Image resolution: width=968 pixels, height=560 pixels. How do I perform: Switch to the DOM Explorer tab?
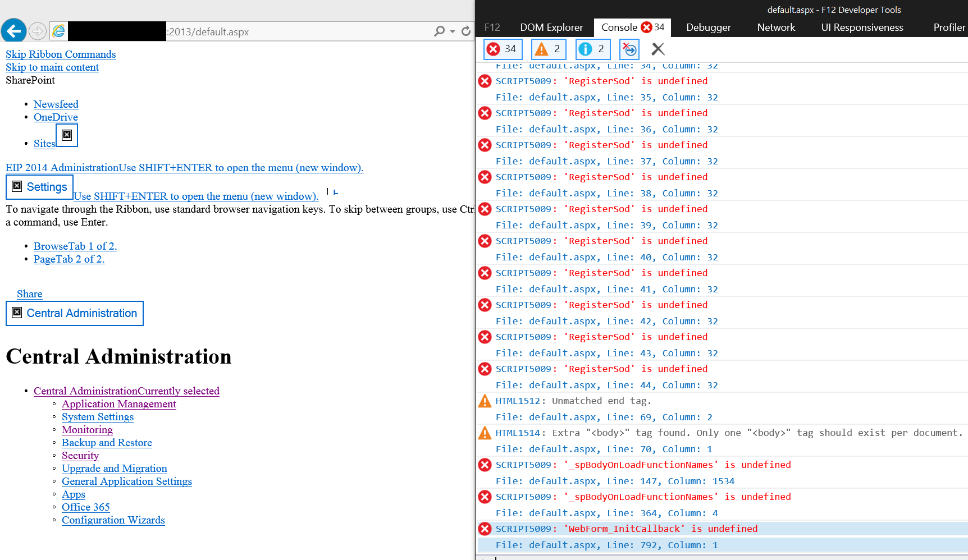pyautogui.click(x=551, y=27)
